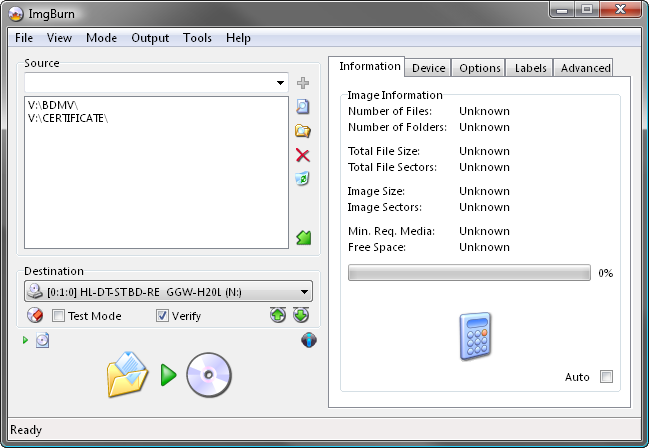
Task: Switch to the Options tab
Action: click(x=480, y=68)
